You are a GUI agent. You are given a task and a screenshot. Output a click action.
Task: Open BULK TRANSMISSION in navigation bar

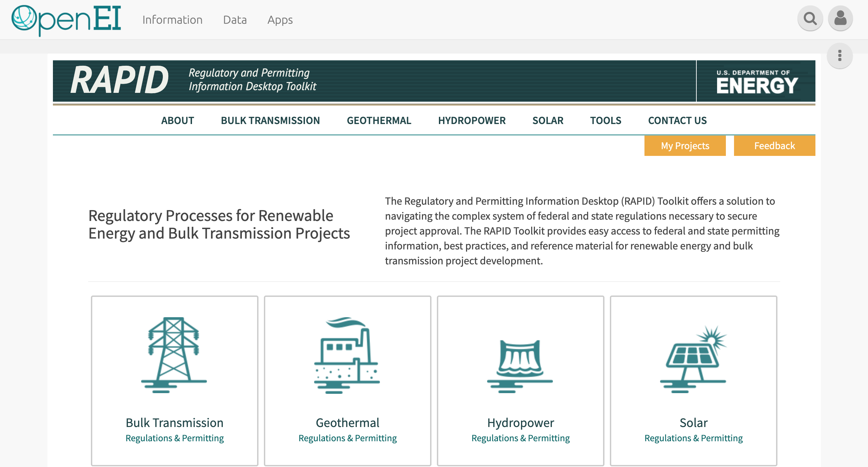[270, 120]
